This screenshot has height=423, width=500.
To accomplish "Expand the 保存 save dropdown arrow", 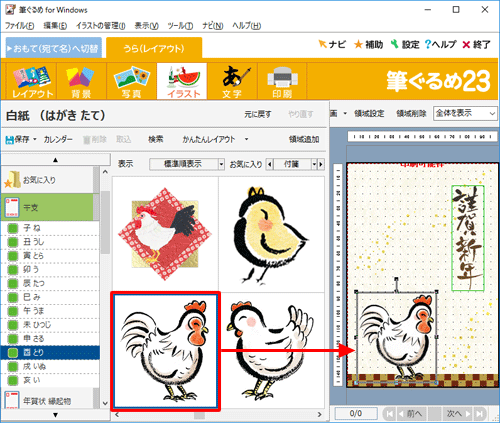I will coord(35,139).
